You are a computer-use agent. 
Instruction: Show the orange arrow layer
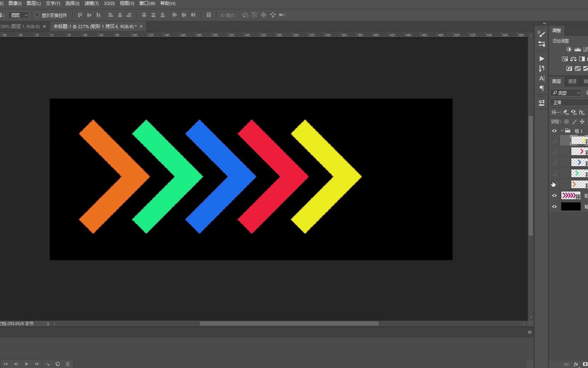(554, 184)
